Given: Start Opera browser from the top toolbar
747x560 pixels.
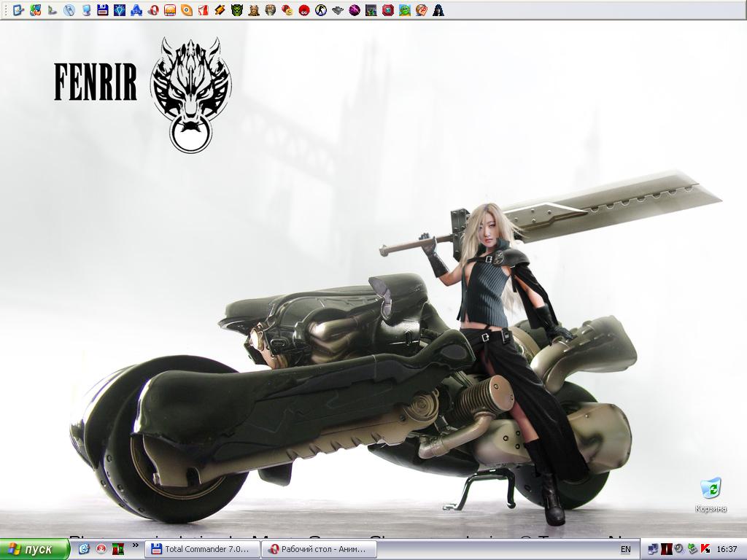Looking at the screenshot, I should pyautogui.click(x=153, y=9).
